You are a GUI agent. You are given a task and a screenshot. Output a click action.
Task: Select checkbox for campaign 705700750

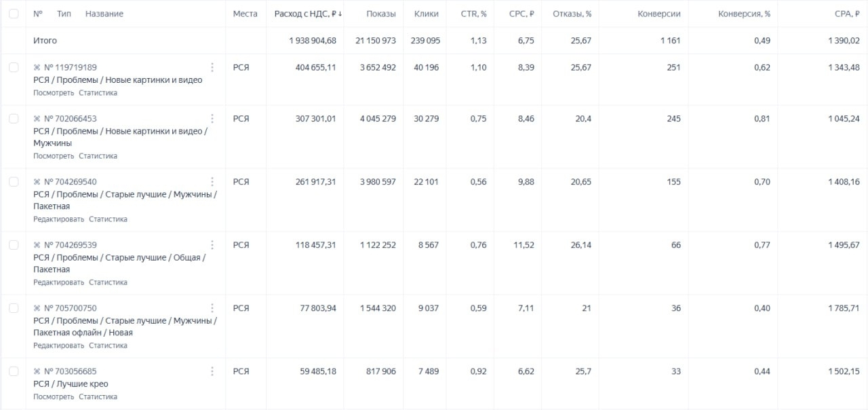tap(14, 307)
